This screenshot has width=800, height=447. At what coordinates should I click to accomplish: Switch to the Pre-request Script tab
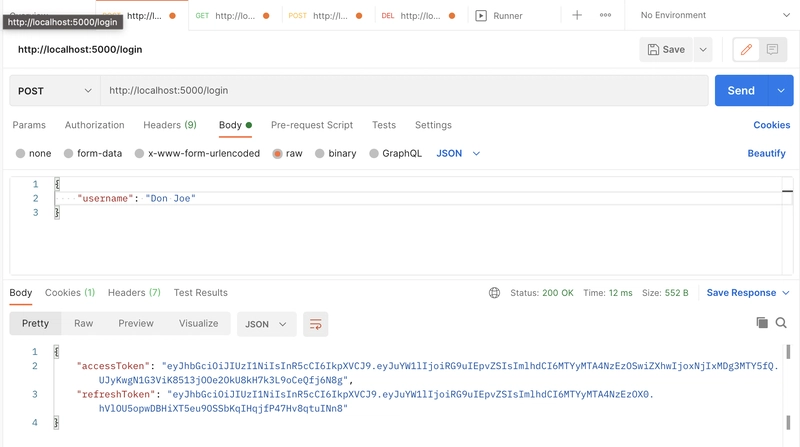[311, 125]
